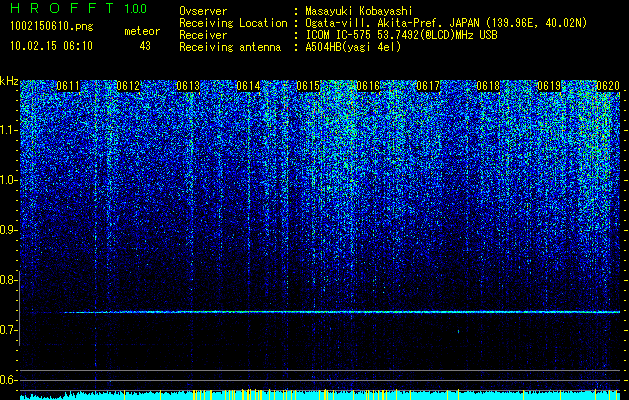The height and width of the screenshot is (400, 629).
Task: Click the 0.9 frequency axis label
Action: coord(8,230)
